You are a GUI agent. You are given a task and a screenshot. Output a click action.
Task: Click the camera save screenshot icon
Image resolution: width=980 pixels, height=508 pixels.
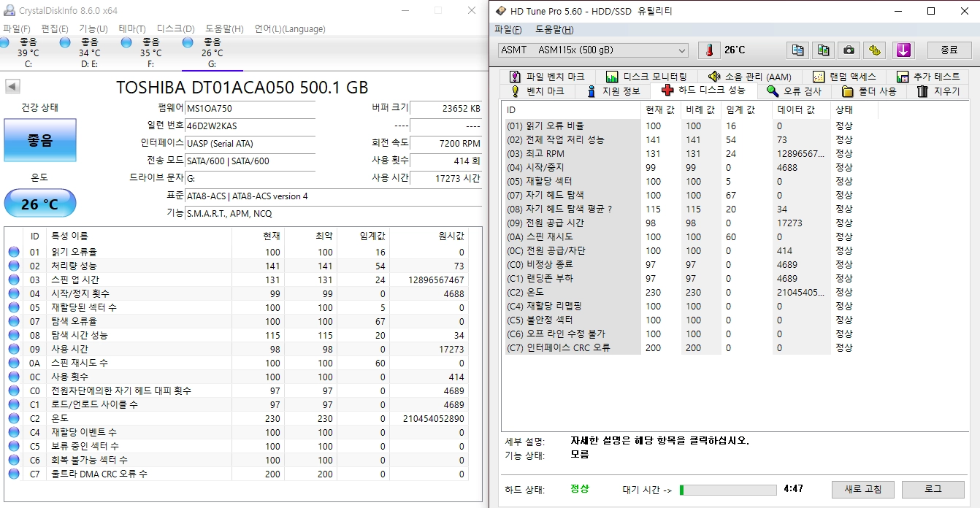(x=849, y=50)
